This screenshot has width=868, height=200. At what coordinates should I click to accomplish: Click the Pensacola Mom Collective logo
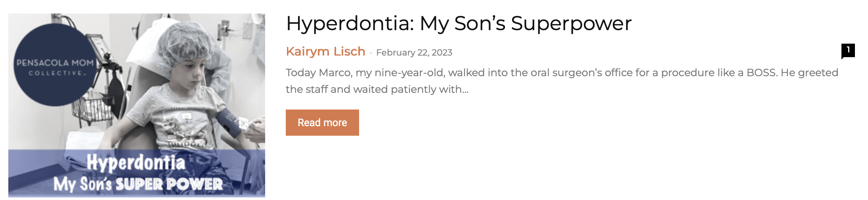tap(54, 65)
